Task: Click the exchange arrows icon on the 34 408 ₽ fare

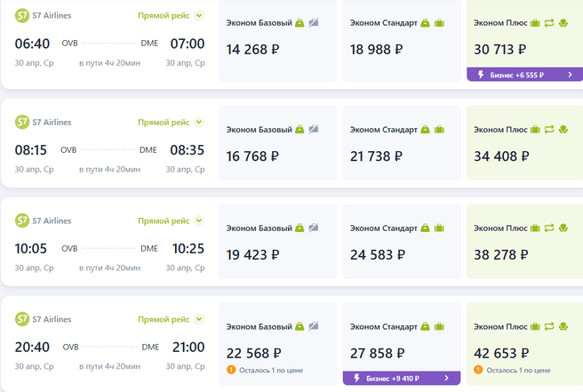Action: (x=549, y=130)
